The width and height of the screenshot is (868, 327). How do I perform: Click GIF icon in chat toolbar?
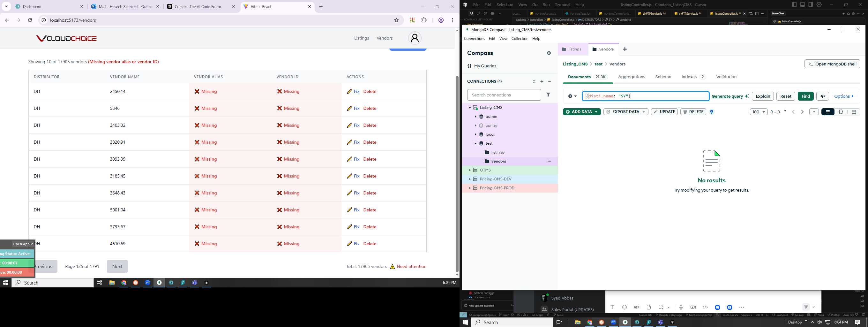coord(637,307)
